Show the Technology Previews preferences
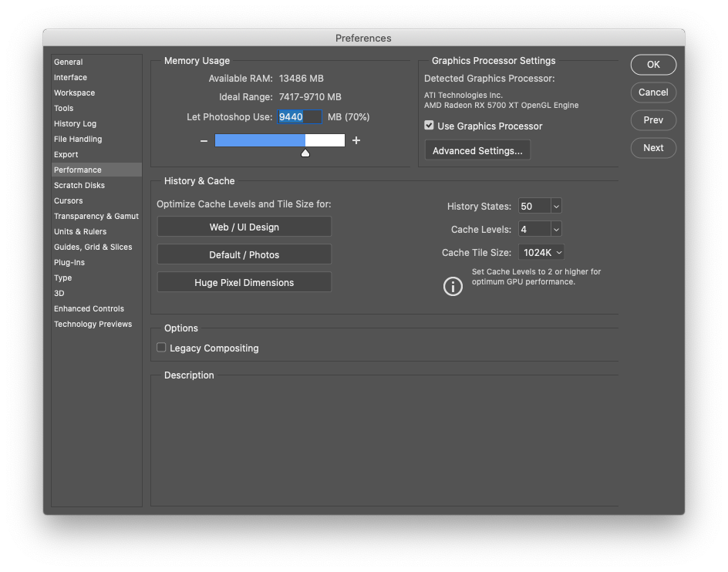Screen dimensions: 728x572 coord(93,324)
